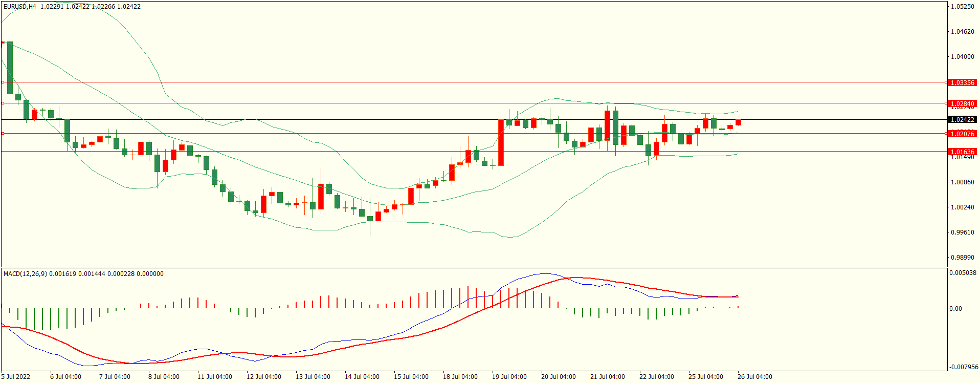Click the MACD(12,26,9) indicator label
This screenshot has width=980, height=383.
(x=25, y=274)
